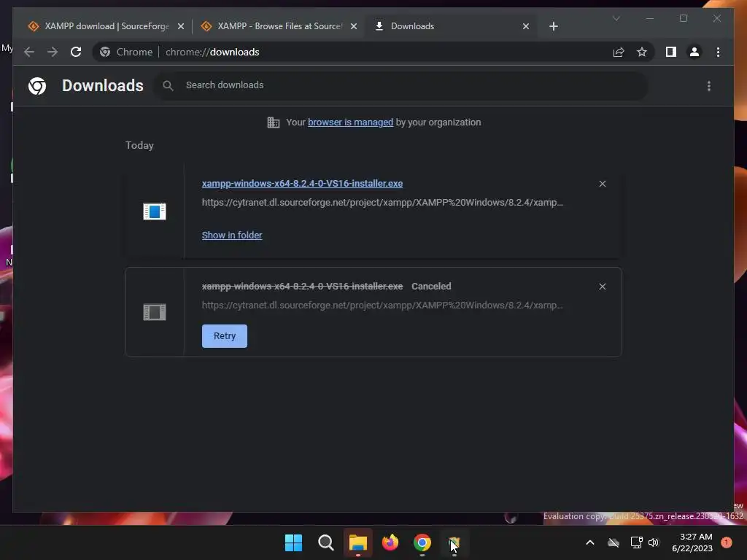Bookmark this page with the star
Viewport: 747px width, 560px height.
tap(642, 52)
